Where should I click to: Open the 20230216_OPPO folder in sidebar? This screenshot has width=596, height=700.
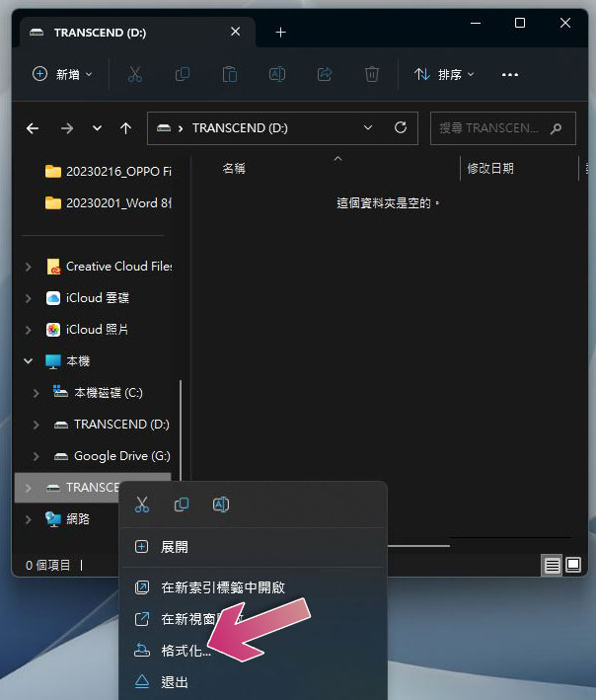click(x=108, y=172)
